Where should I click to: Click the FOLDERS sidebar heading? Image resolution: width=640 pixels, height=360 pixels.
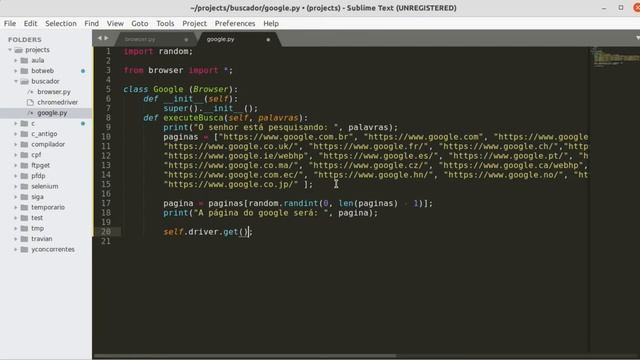click(24, 40)
